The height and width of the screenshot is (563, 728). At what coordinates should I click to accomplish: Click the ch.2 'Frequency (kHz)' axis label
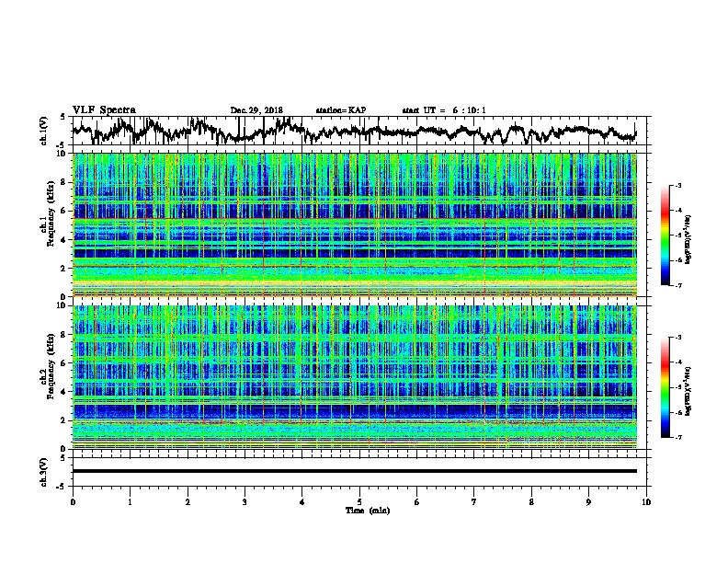click(51, 366)
